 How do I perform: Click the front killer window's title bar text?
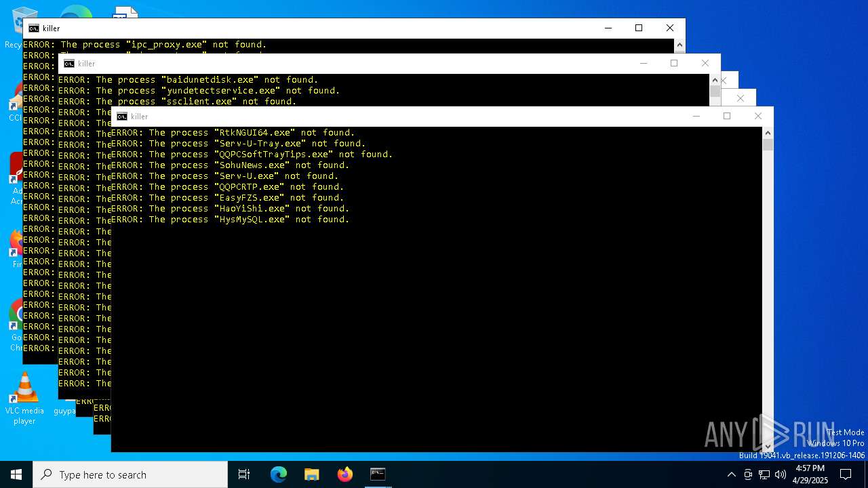pyautogui.click(x=139, y=117)
